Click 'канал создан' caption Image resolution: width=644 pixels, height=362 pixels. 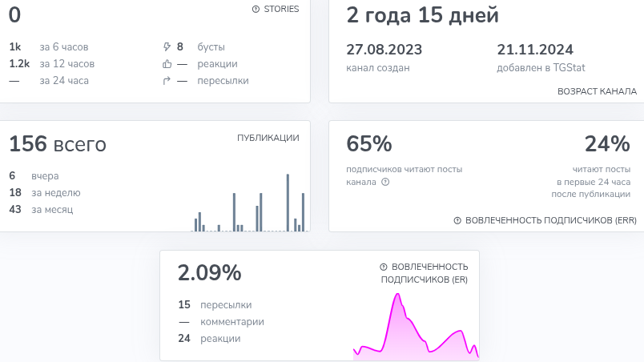pyautogui.click(x=378, y=68)
